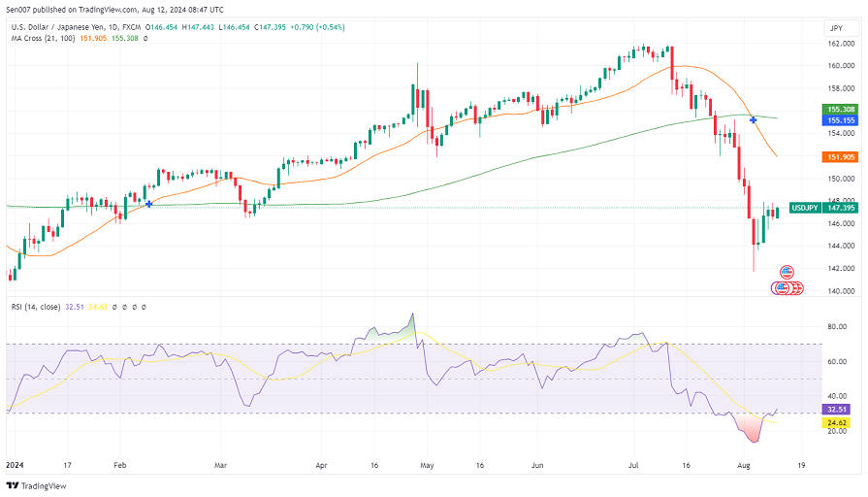Click the blue 155.155 price label
The width and height of the screenshot is (868, 497).
(x=840, y=121)
